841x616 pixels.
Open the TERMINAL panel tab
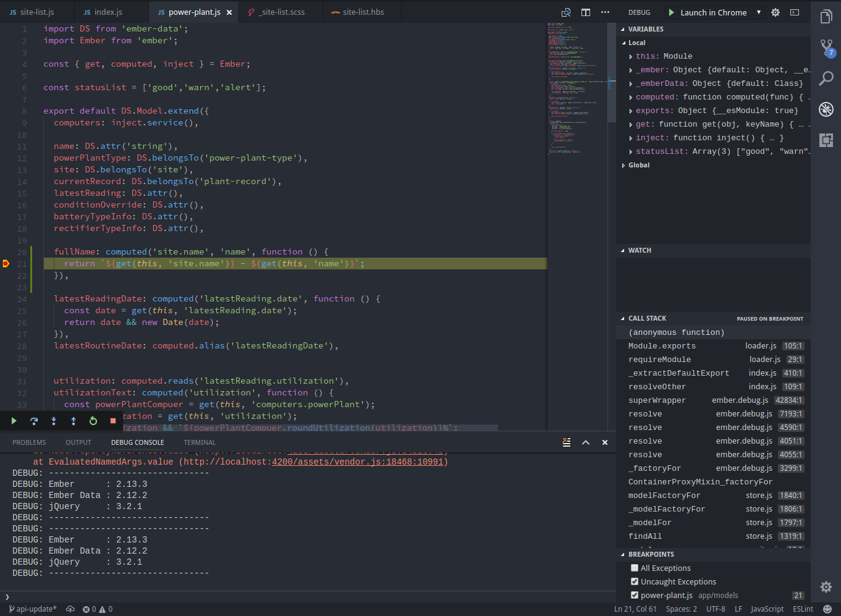coord(200,442)
